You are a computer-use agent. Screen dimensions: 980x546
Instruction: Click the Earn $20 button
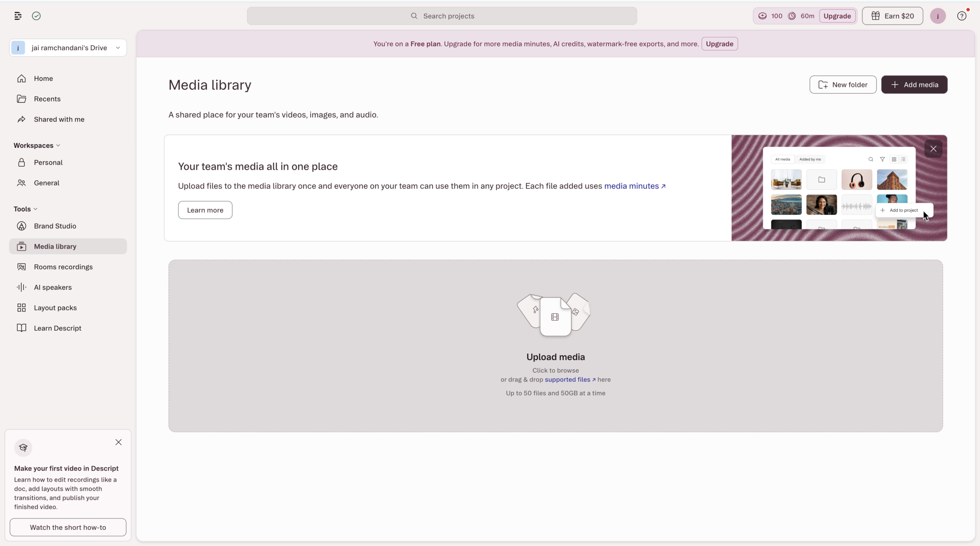coord(892,16)
